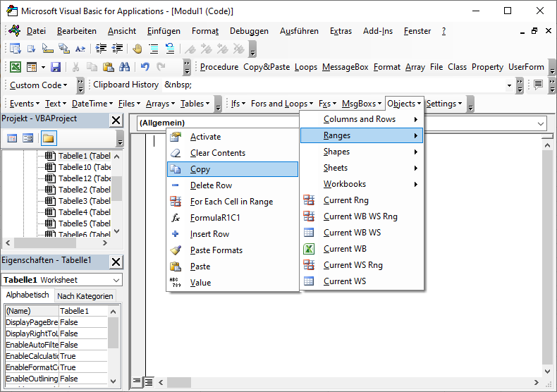Open the DateTime dropdown
This screenshot has width=557, height=392.
click(92, 104)
